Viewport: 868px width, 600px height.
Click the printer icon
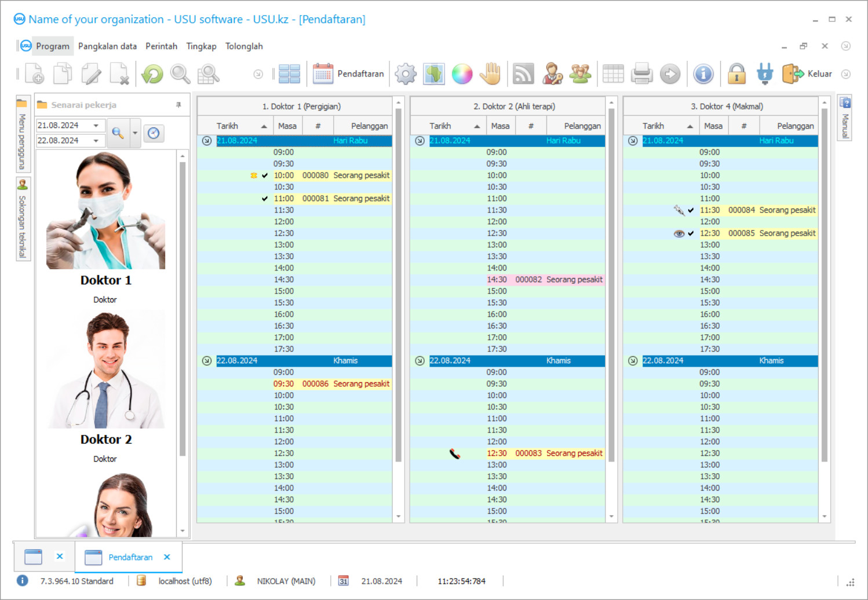(641, 74)
